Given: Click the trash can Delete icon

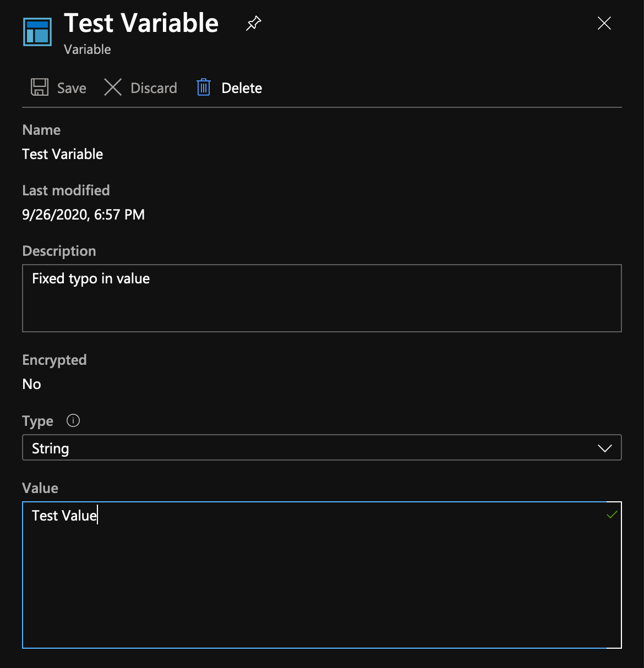Looking at the screenshot, I should pos(204,87).
